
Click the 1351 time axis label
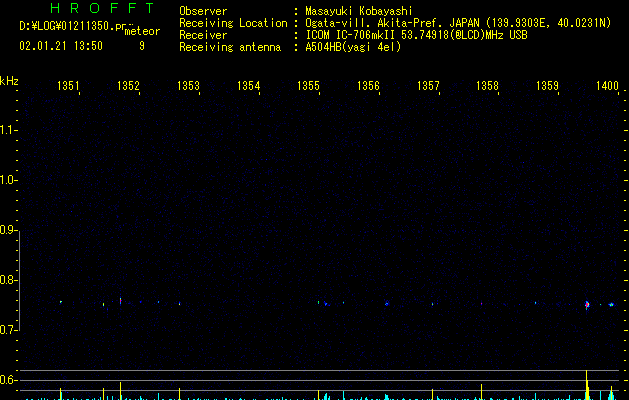pyautogui.click(x=68, y=85)
